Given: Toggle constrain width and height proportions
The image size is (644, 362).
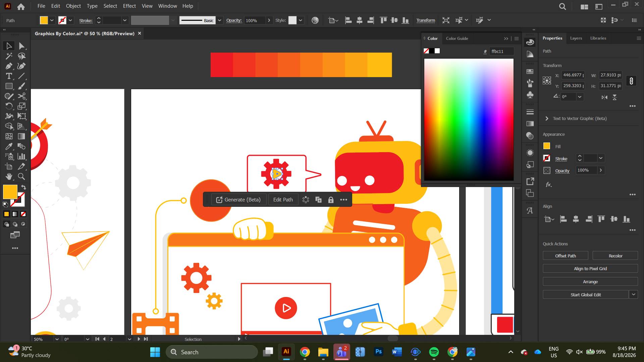Looking at the screenshot, I should (631, 81).
